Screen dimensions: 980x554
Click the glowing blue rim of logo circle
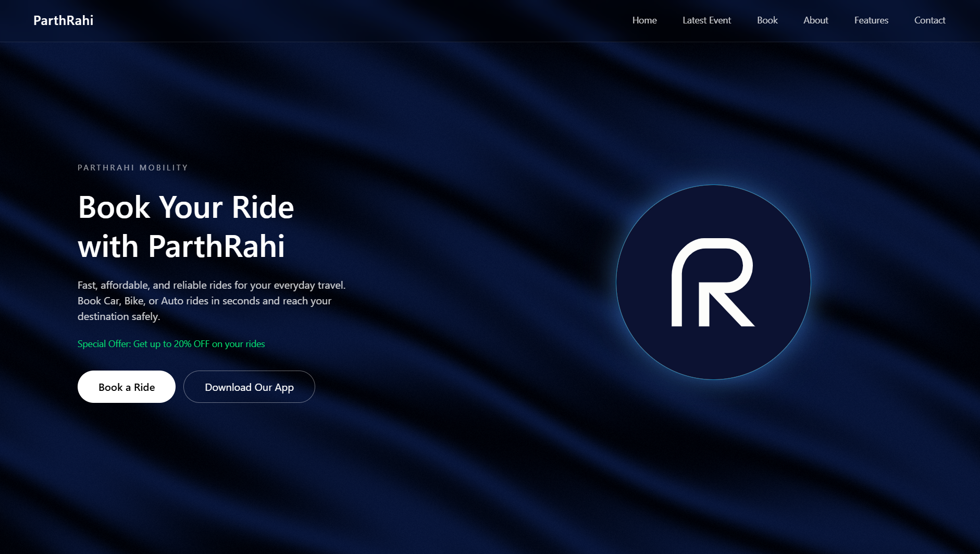pyautogui.click(x=713, y=186)
